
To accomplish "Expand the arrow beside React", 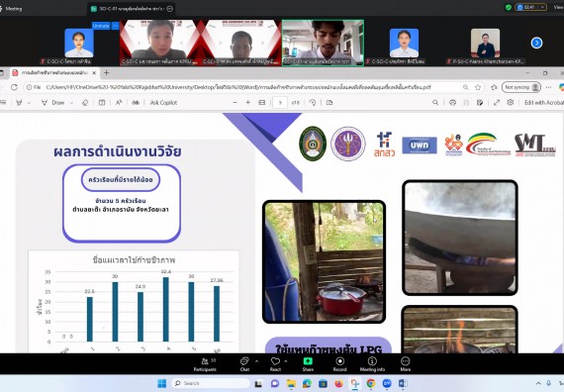I will tap(286, 360).
